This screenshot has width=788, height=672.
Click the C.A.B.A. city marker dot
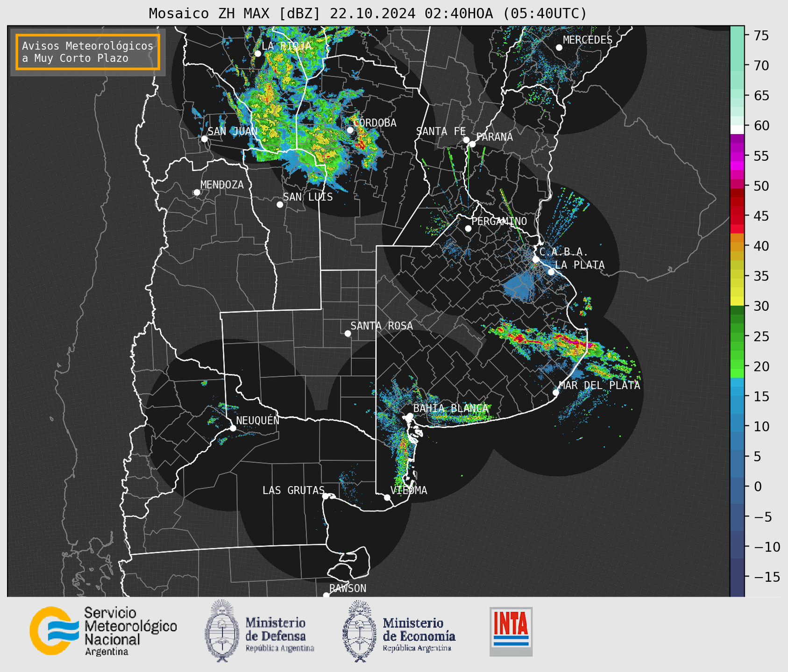(x=536, y=259)
